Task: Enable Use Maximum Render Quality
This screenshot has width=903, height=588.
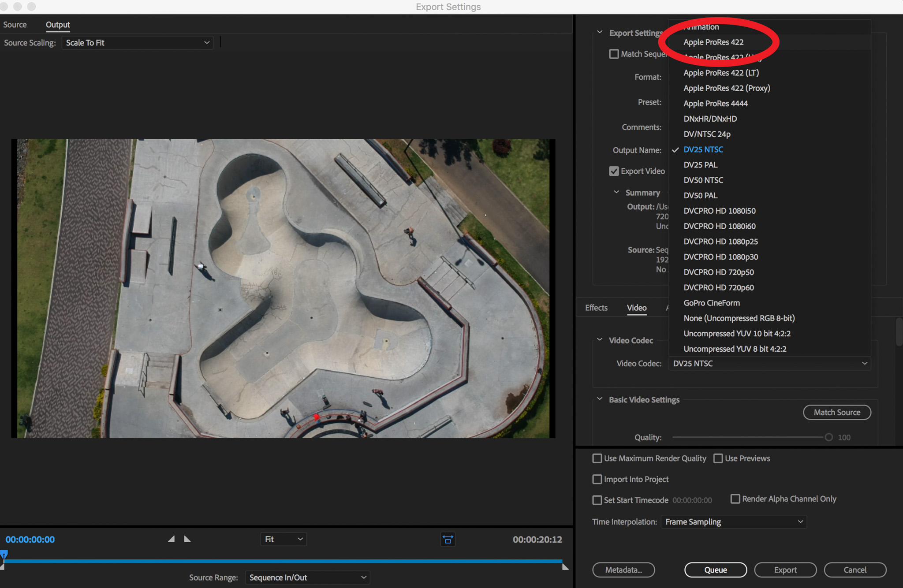Action: (597, 458)
